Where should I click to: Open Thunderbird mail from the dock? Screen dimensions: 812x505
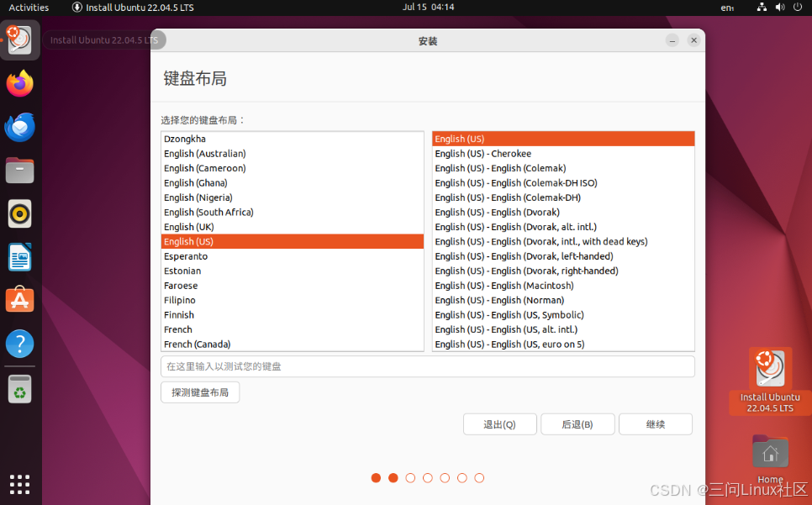[19, 127]
